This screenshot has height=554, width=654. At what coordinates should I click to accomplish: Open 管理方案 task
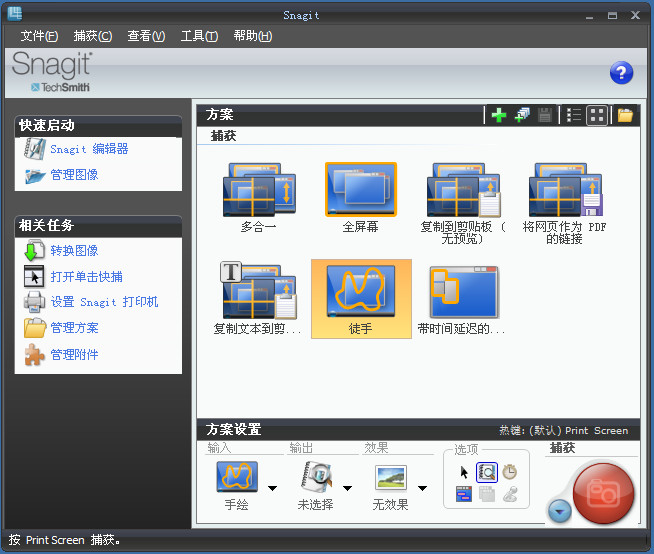pos(74,328)
